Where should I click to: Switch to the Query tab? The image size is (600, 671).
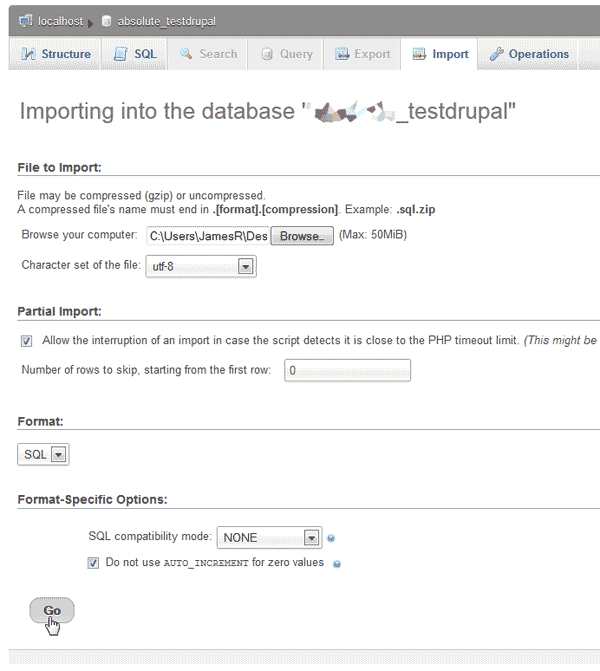[x=286, y=54]
